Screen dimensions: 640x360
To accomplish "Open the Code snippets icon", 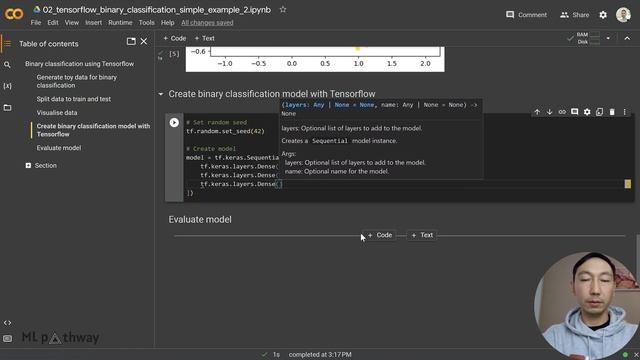I will point(7,322).
